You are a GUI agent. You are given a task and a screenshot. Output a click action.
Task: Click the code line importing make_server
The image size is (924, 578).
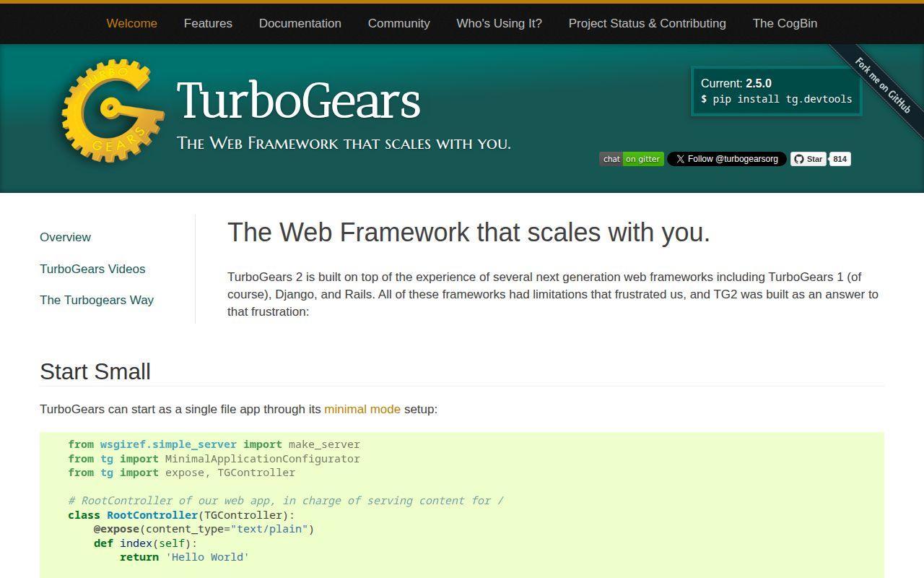pos(214,444)
